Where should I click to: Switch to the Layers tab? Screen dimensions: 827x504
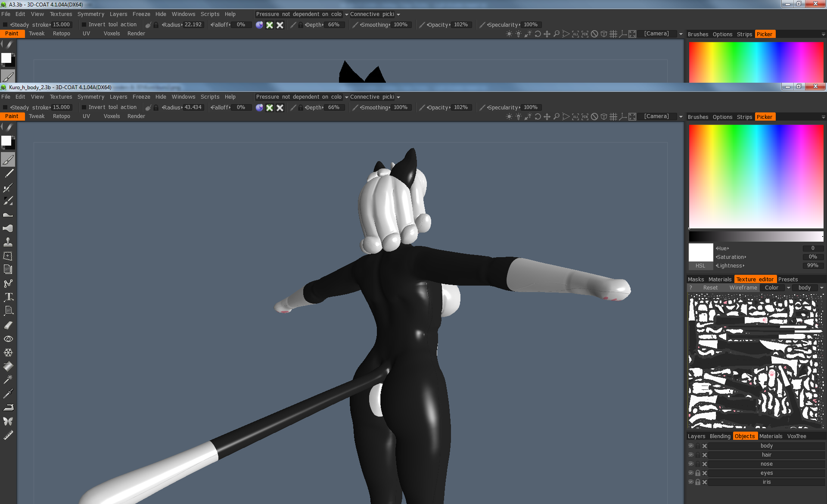(696, 436)
